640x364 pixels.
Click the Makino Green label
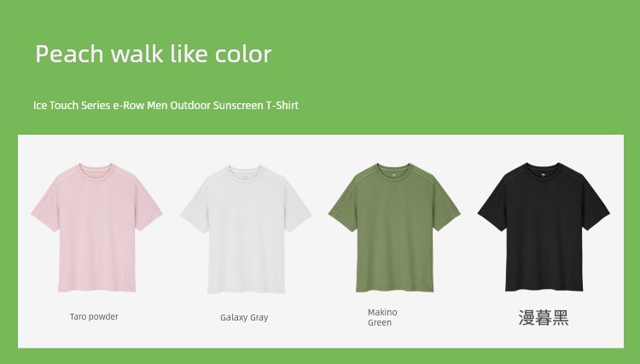click(382, 317)
